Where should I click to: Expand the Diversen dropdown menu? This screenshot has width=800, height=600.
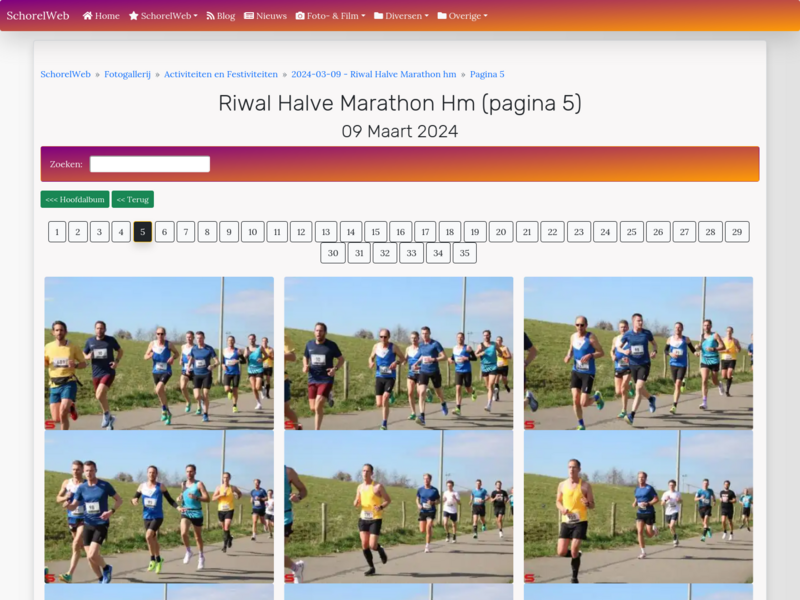coord(402,16)
